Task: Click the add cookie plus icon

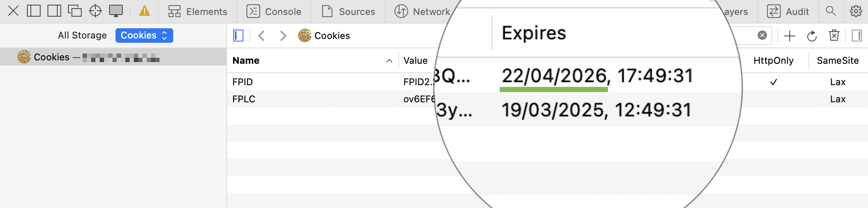Action: pyautogui.click(x=789, y=36)
